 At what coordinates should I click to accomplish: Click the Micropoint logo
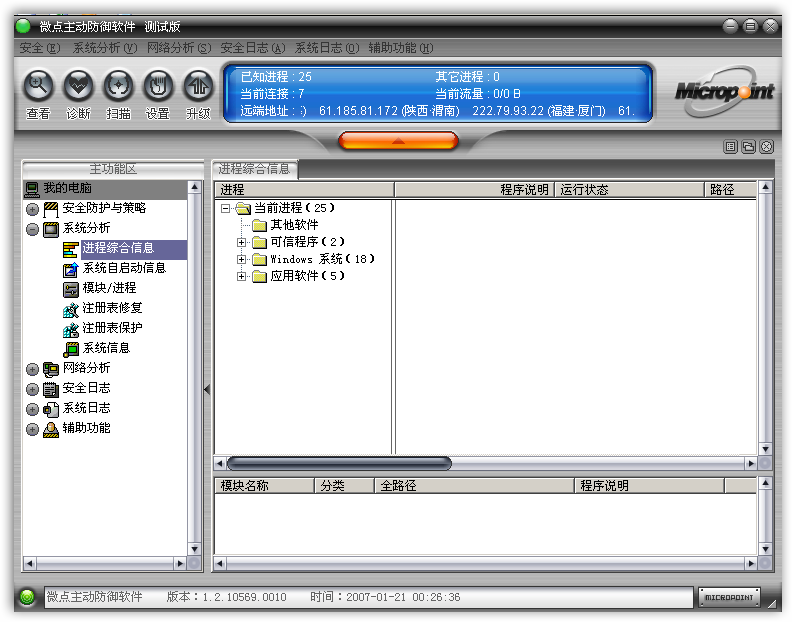(724, 92)
